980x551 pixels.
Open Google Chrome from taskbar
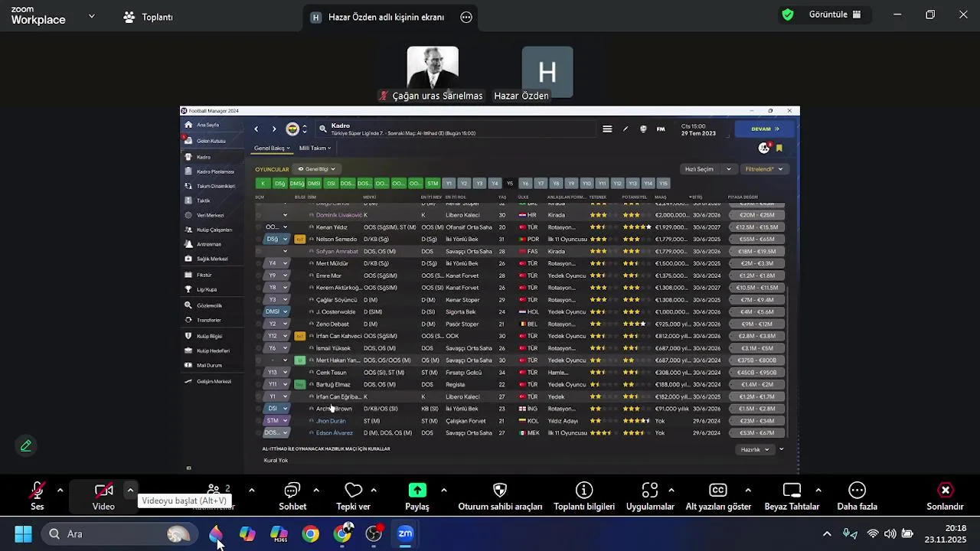click(x=310, y=534)
